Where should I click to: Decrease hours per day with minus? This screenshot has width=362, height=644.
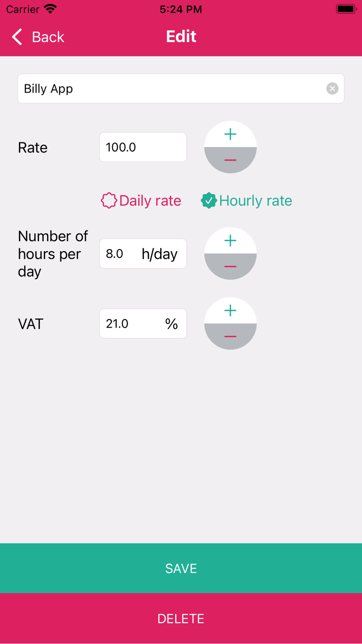point(230,267)
